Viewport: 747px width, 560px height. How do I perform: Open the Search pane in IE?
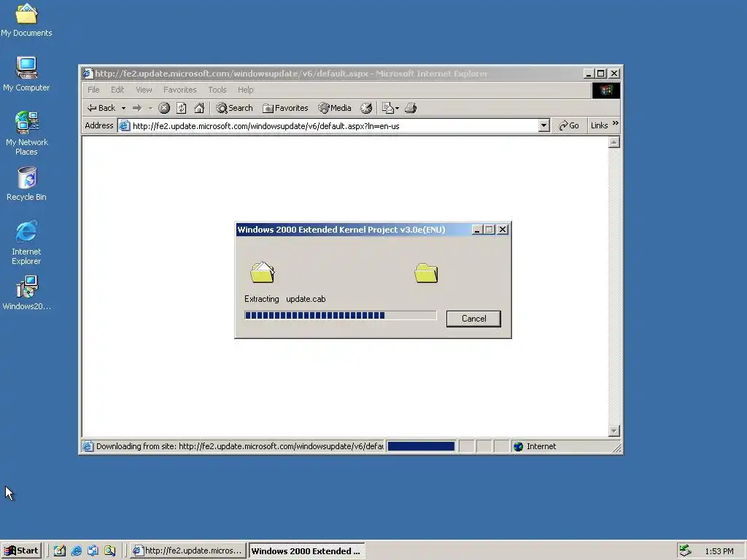[x=234, y=108]
